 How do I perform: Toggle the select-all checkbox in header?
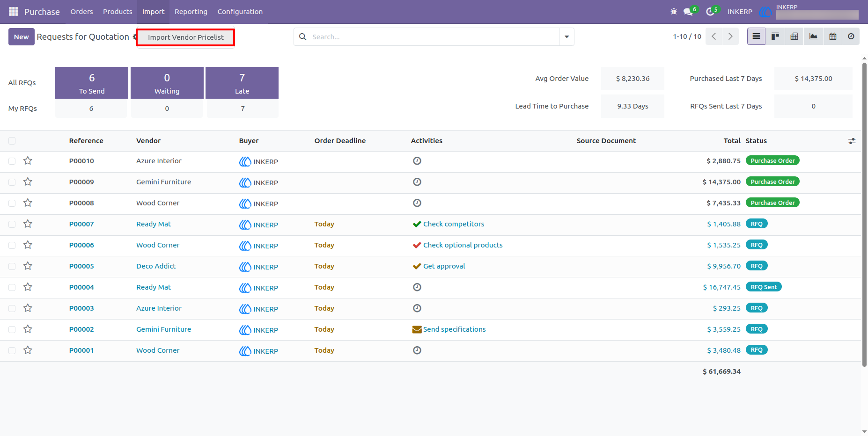tap(12, 141)
